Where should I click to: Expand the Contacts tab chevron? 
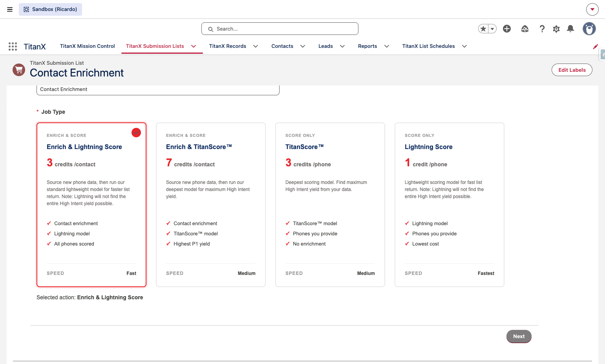(x=303, y=46)
